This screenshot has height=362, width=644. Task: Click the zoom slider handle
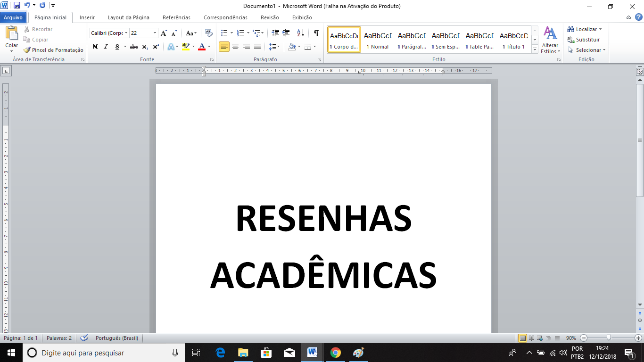point(609,338)
